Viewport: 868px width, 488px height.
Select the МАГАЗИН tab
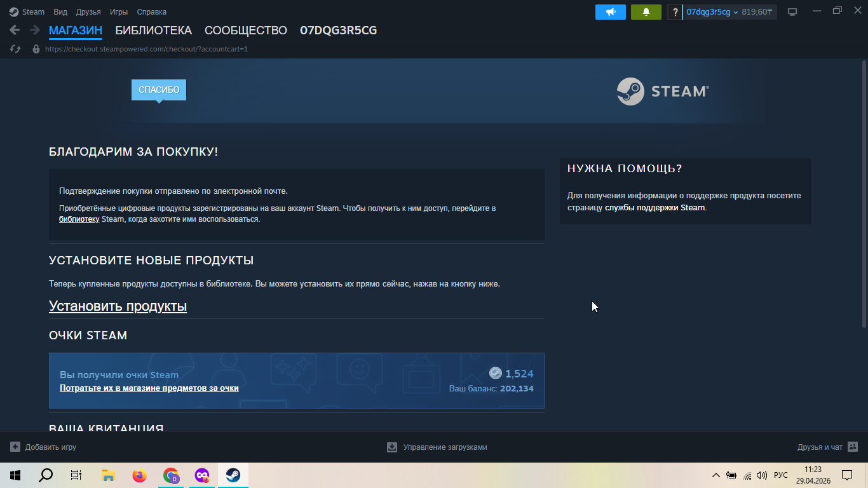76,30
